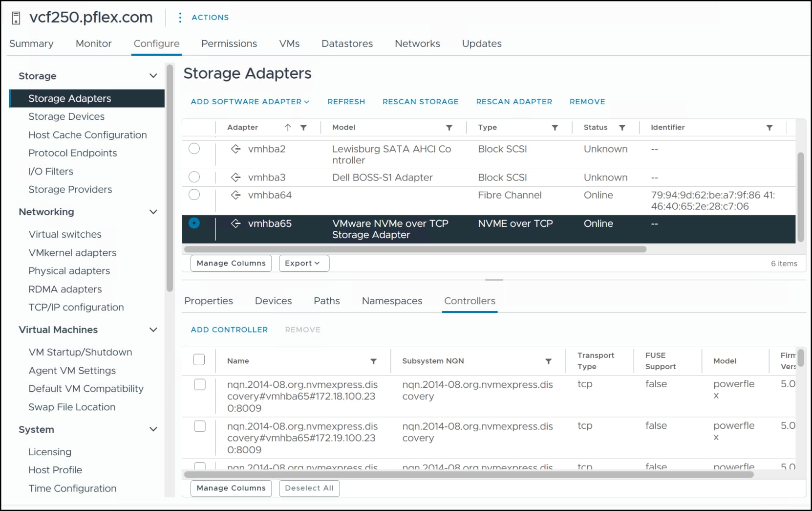Select the vmhba64 radio button
This screenshot has width=812, height=511.
[x=194, y=195]
